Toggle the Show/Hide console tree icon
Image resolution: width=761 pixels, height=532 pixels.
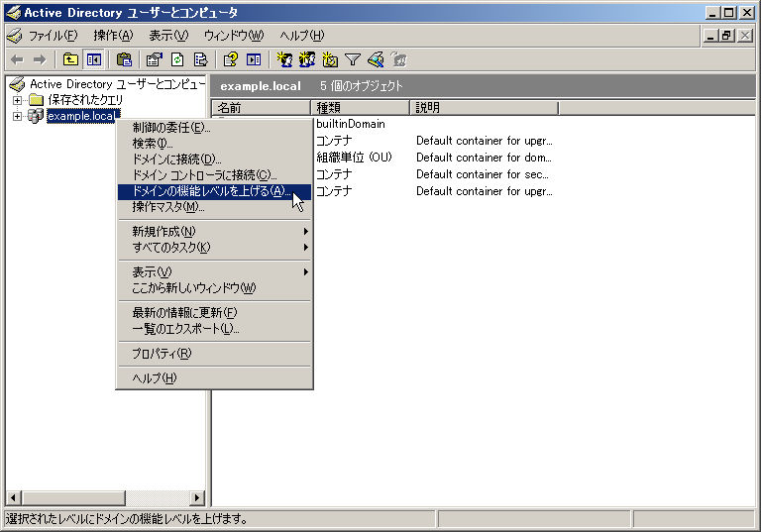click(x=94, y=59)
